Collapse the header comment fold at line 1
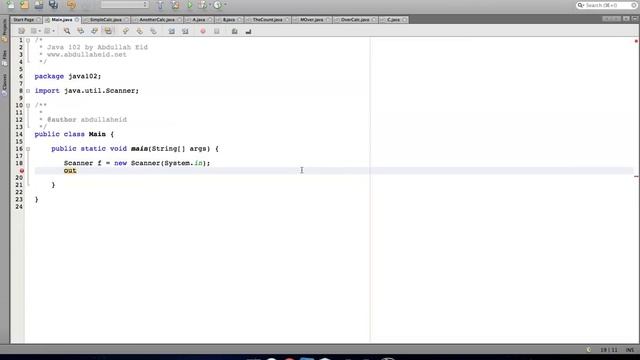640x360 pixels. [28, 40]
